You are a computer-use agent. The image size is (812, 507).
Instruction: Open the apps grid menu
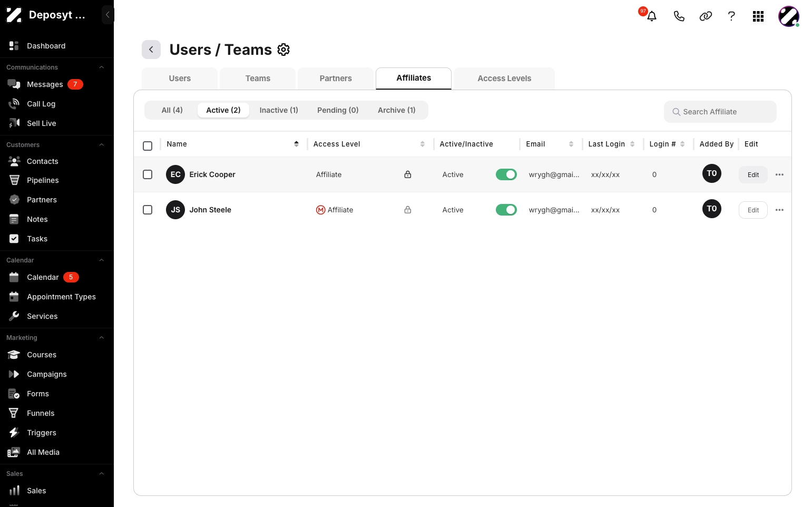point(758,16)
